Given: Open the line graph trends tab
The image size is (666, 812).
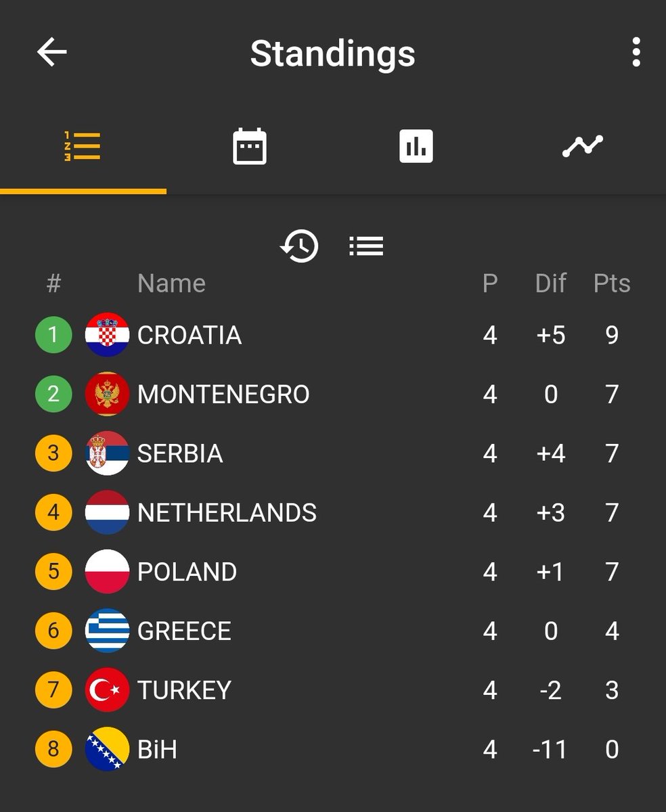Looking at the screenshot, I should click(583, 146).
